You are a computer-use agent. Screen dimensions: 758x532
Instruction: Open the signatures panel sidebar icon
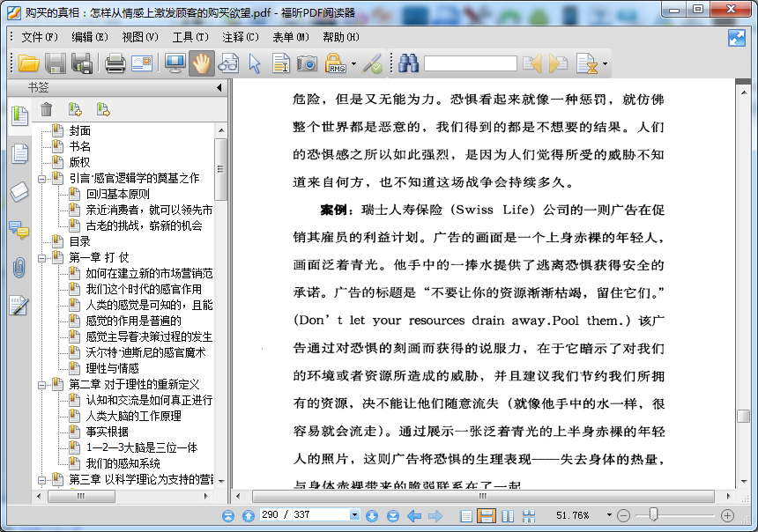pyautogui.click(x=19, y=306)
